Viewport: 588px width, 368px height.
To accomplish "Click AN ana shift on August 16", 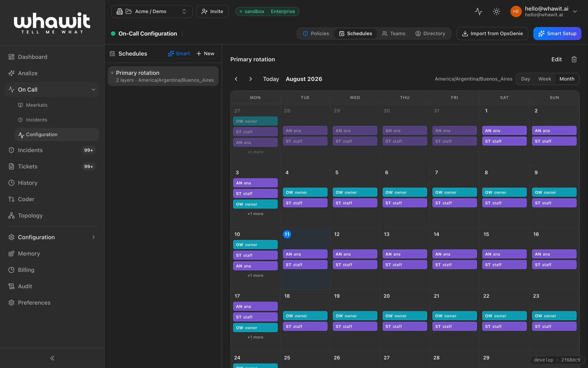I will click(554, 254).
